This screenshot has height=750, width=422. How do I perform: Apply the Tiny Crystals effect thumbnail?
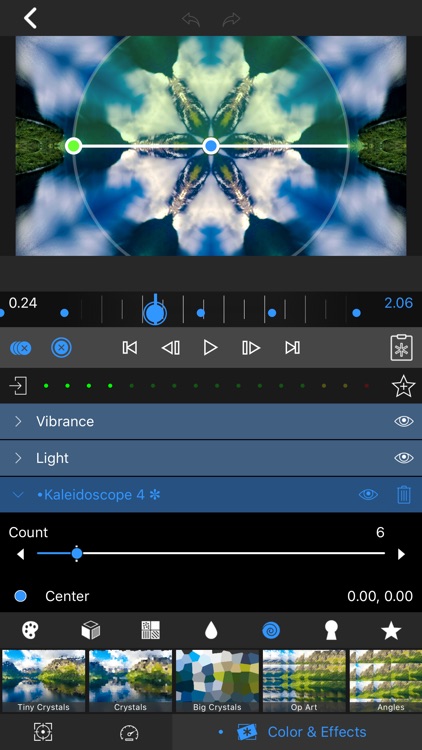pyautogui.click(x=44, y=681)
